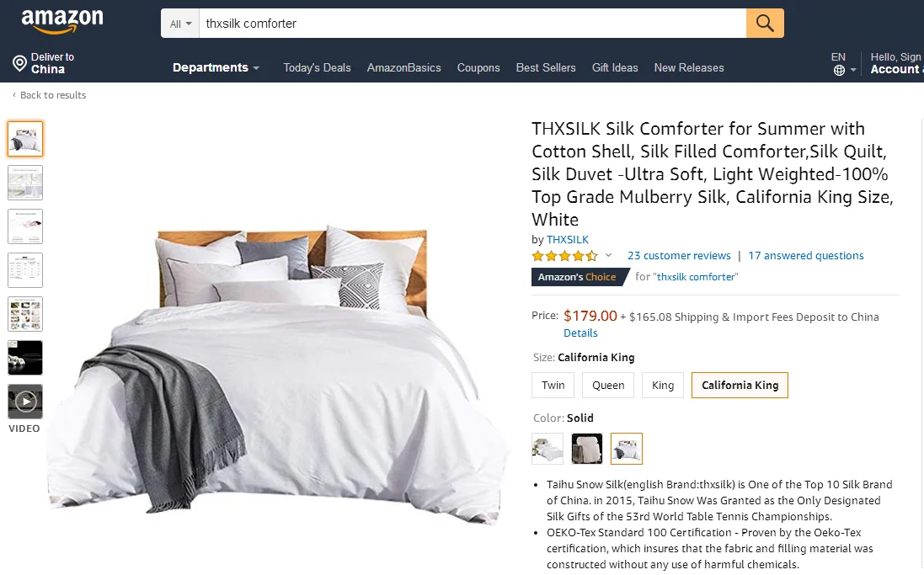The image size is (924, 575).
Task: Open the Departments dropdown menu
Action: [x=216, y=67]
